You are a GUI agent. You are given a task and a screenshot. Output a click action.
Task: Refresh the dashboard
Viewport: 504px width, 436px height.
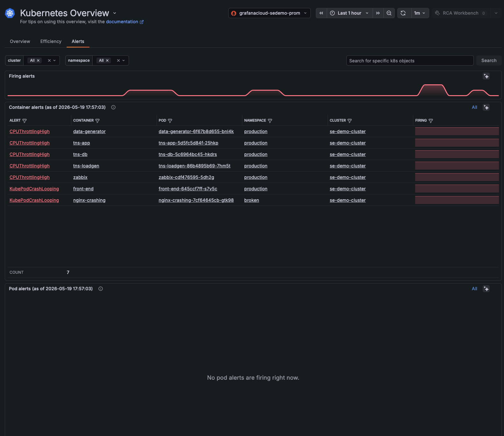coord(403,13)
